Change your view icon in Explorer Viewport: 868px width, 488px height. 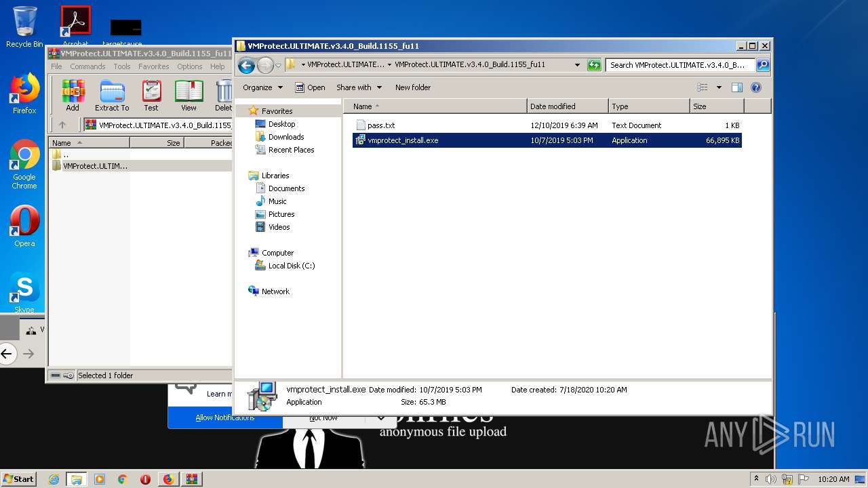coord(703,87)
